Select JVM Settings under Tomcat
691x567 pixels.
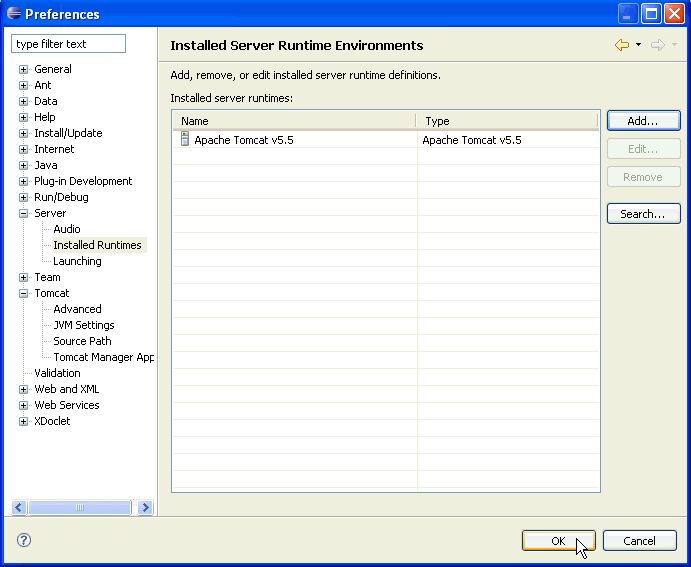[x=83, y=325]
